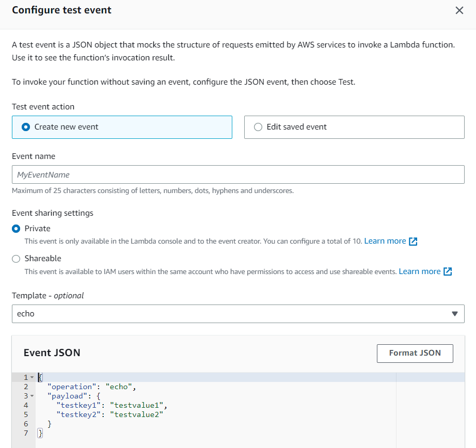Close the Configure test event dialog
The image size is (476, 448).
coord(459,10)
